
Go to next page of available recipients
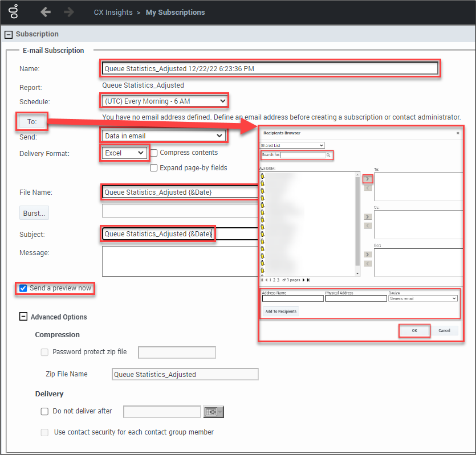[303, 280]
